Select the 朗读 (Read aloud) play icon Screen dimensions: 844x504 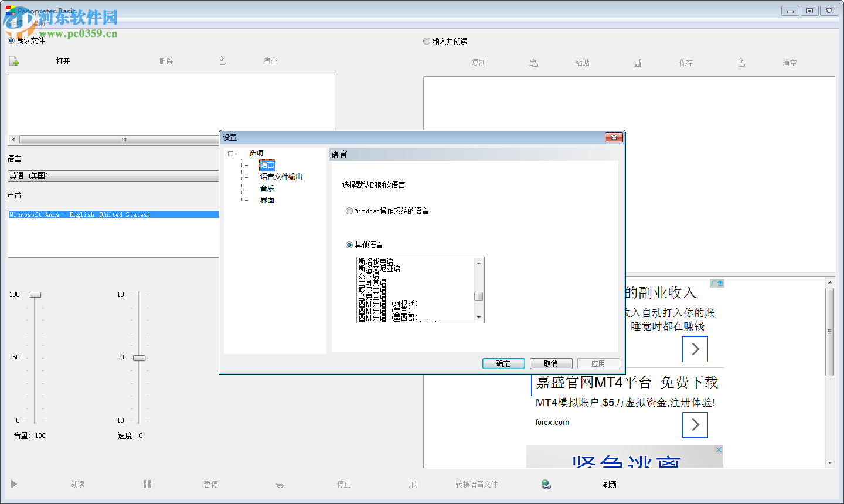13,483
